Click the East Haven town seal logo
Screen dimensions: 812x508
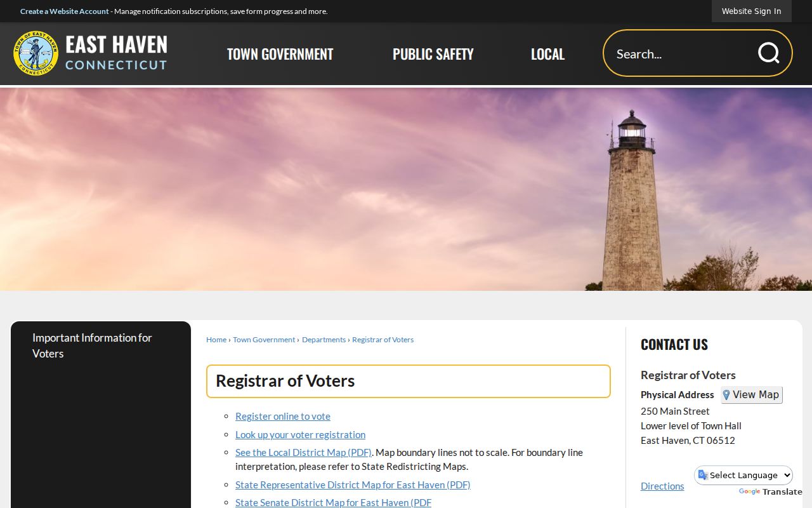(36, 53)
